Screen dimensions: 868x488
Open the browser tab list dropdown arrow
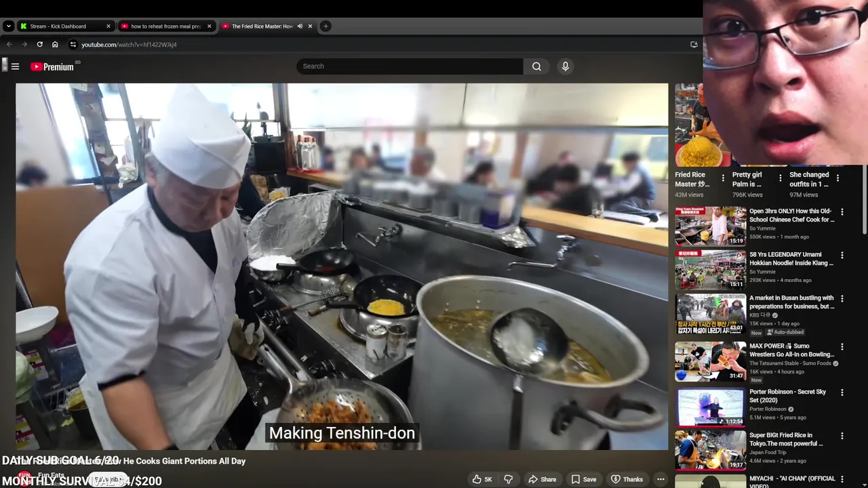click(x=8, y=26)
